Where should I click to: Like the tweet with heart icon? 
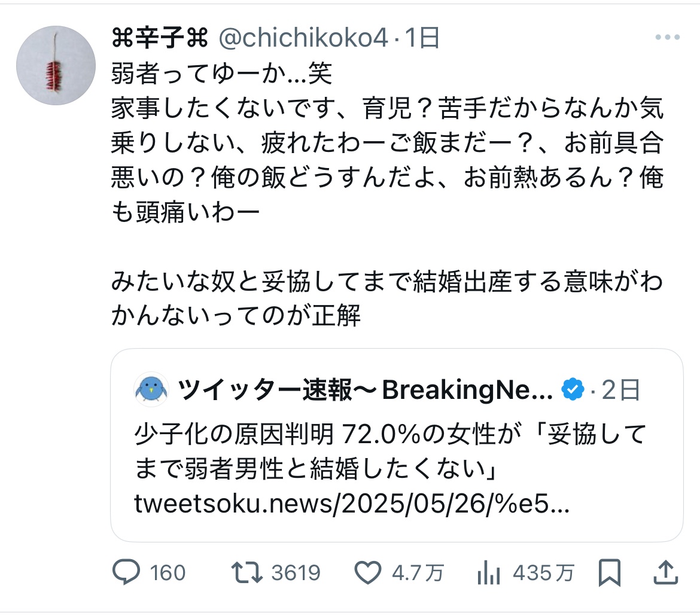(369, 573)
